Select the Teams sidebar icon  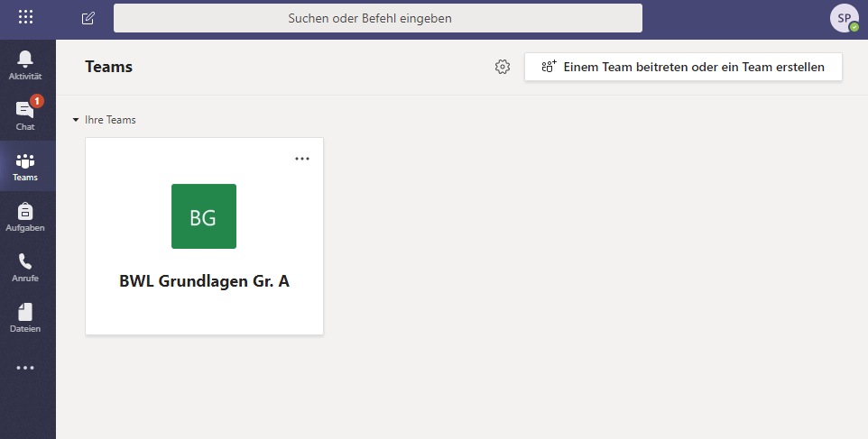(25, 166)
